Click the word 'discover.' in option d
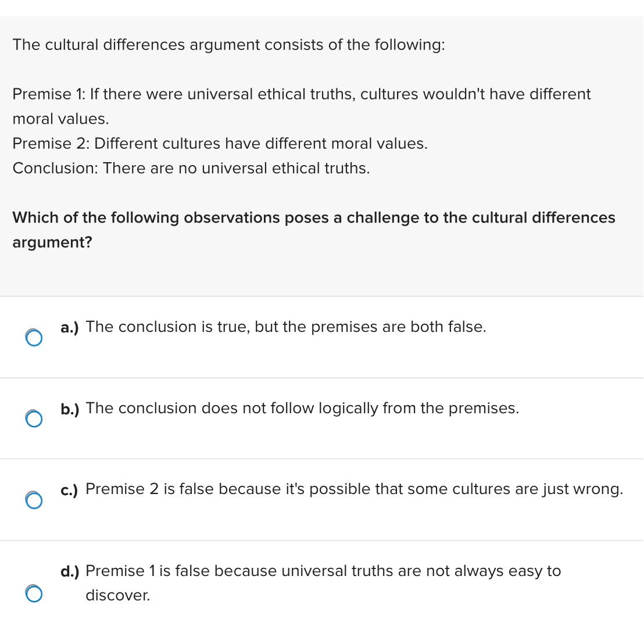This screenshot has width=644, height=644. (x=118, y=596)
